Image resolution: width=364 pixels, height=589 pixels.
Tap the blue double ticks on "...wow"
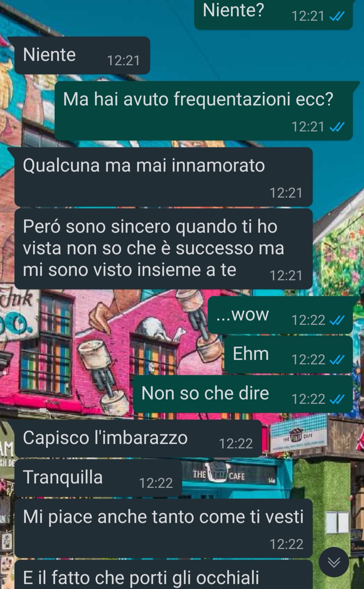337,320
